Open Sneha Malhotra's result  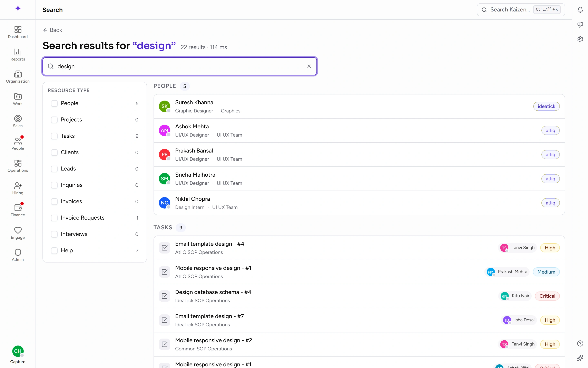coord(359,179)
